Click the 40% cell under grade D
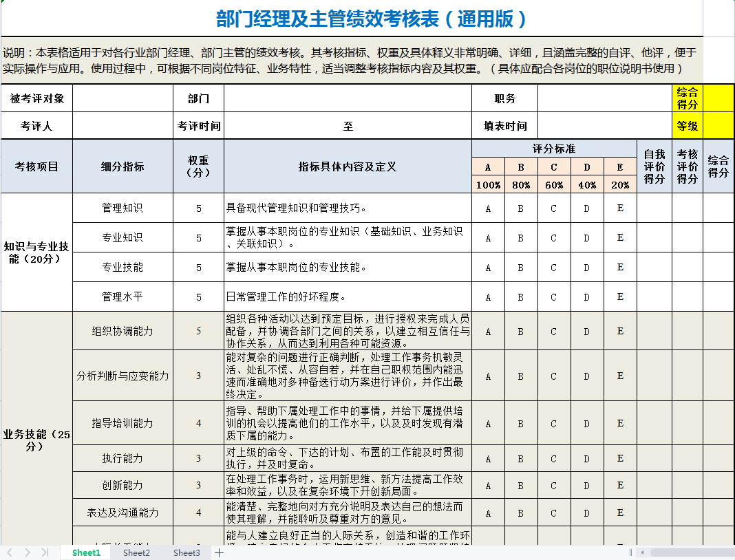Viewport: 735px width, 560px height. [587, 184]
